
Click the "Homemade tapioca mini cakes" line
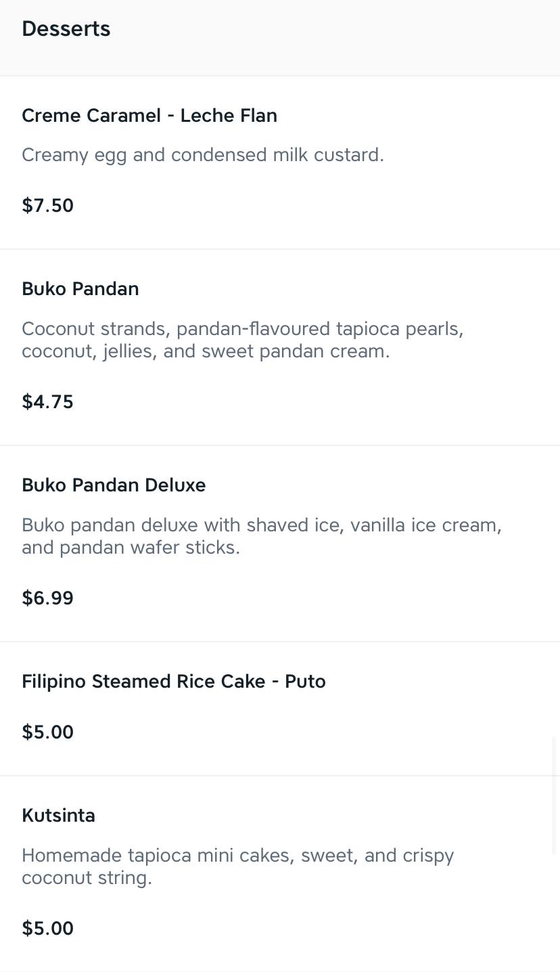pyautogui.click(x=237, y=856)
